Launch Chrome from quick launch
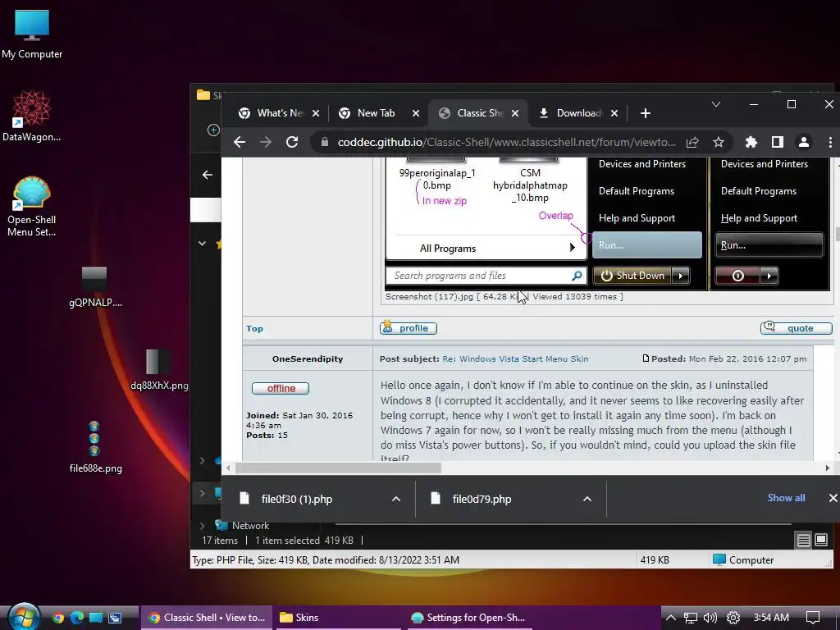The height and width of the screenshot is (630, 840). pyautogui.click(x=58, y=618)
